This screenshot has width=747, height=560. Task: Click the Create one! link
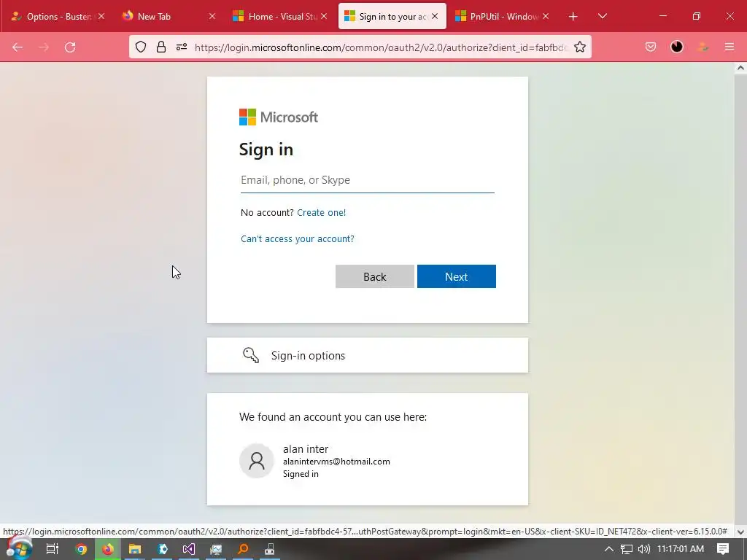pos(321,212)
